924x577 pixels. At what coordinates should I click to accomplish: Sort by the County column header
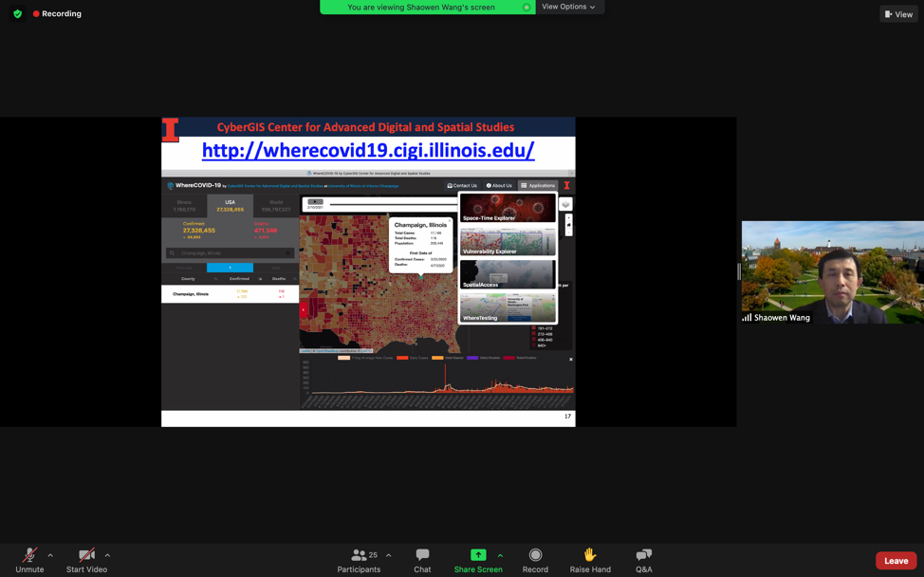pos(188,279)
